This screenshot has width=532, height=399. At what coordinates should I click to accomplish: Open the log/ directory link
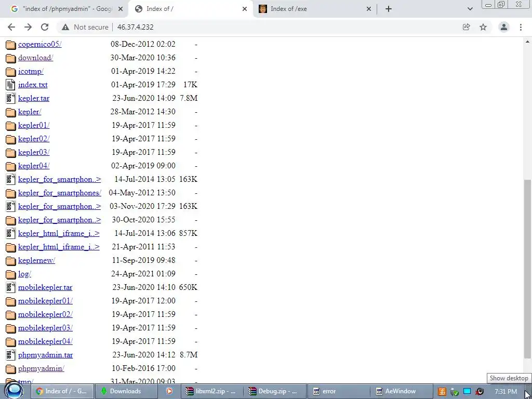[x=24, y=274]
